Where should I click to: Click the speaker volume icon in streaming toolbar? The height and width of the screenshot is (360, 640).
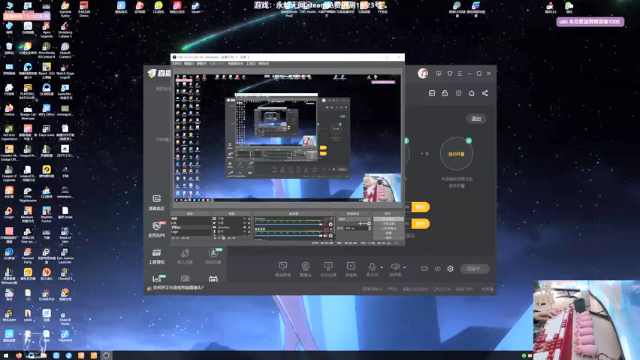tap(395, 267)
